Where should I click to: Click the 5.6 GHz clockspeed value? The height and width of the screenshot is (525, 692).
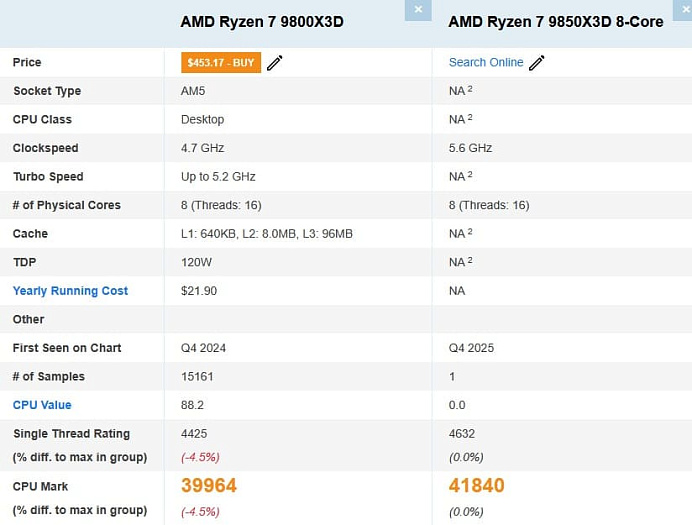[x=470, y=148]
